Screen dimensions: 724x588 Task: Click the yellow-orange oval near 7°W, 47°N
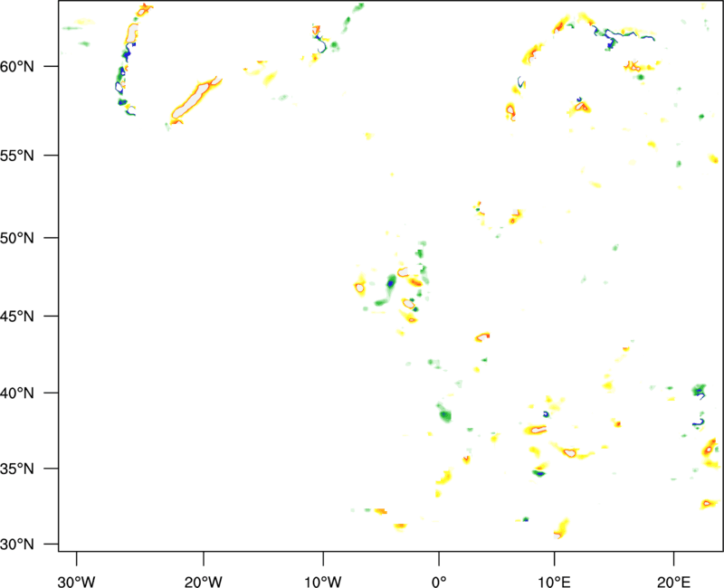[x=360, y=288]
